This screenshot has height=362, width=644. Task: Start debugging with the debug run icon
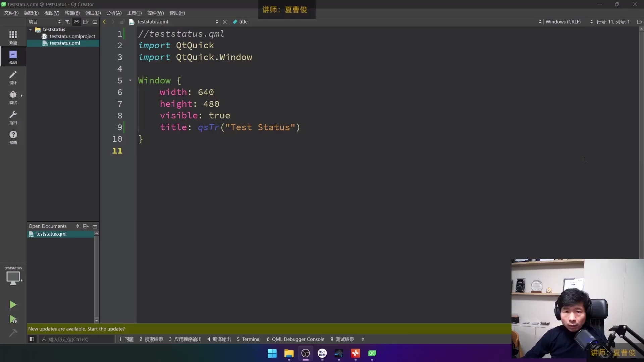(13, 319)
